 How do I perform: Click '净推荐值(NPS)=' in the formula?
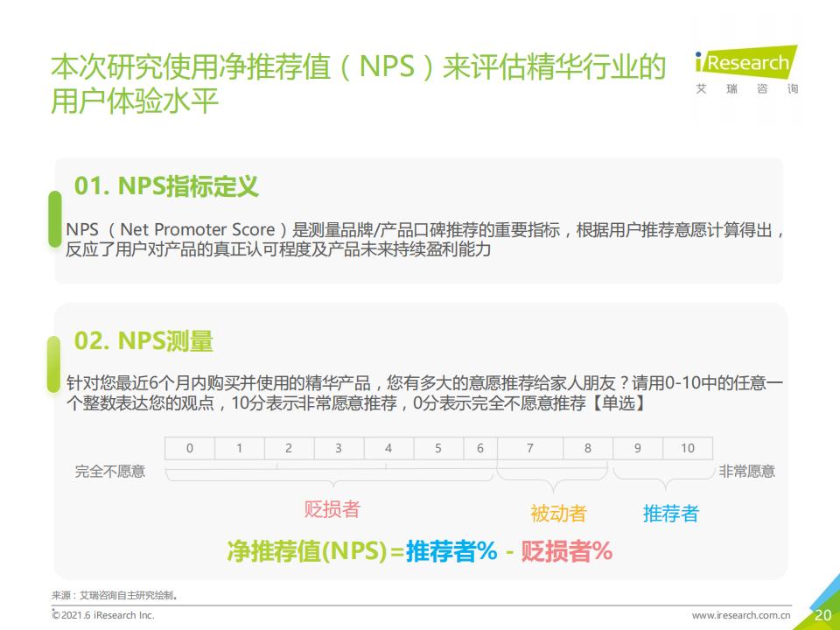pyautogui.click(x=316, y=550)
